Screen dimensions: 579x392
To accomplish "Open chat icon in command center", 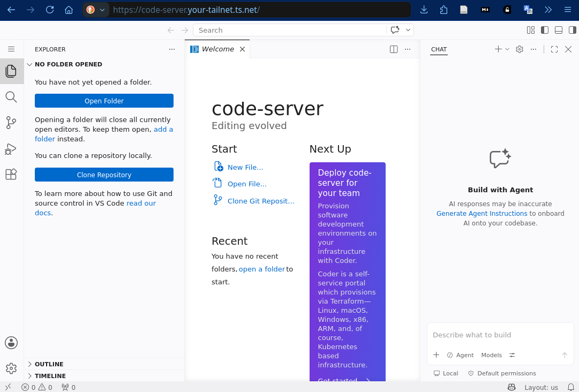I will [395, 30].
